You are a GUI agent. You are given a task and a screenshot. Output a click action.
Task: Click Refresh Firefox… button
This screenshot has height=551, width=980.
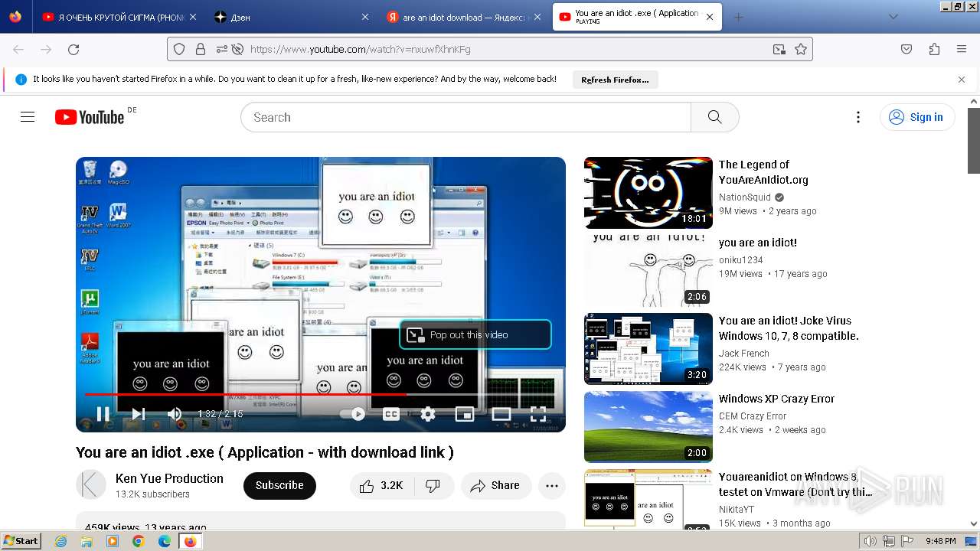click(615, 80)
